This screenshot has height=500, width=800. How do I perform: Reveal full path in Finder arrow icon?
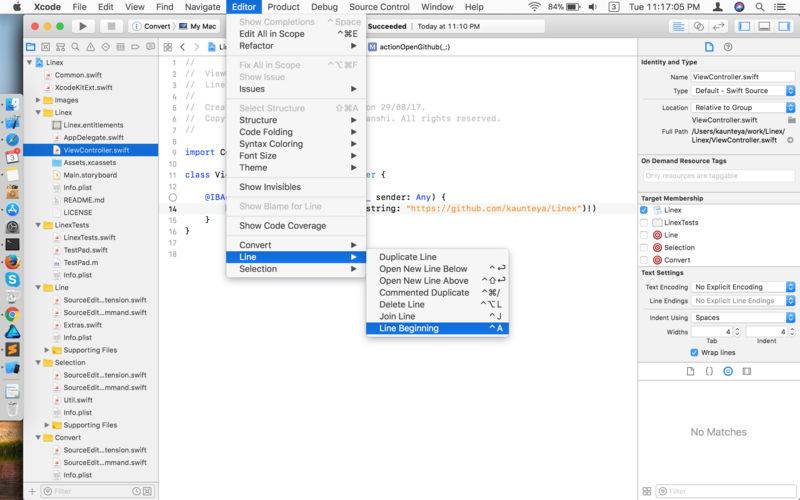click(x=790, y=140)
